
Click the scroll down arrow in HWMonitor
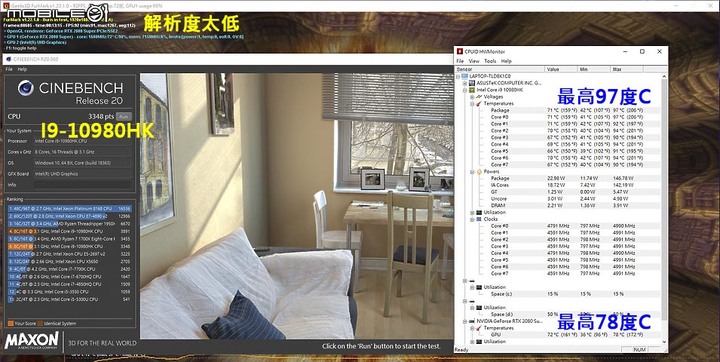[x=664, y=342]
